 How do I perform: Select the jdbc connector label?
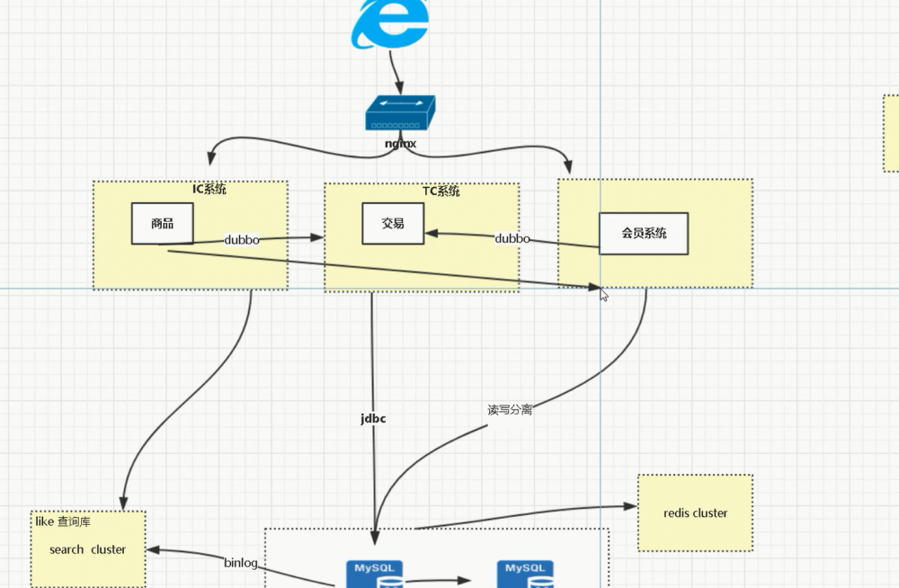point(373,419)
